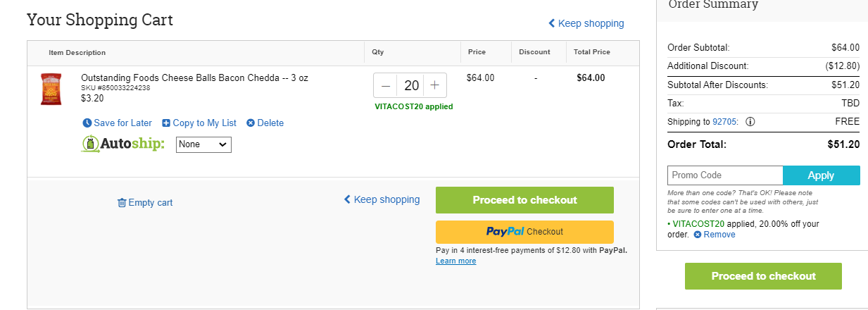The height and width of the screenshot is (310, 868).
Task: Click the plus icon beside Copy to My List
Action: (x=166, y=123)
